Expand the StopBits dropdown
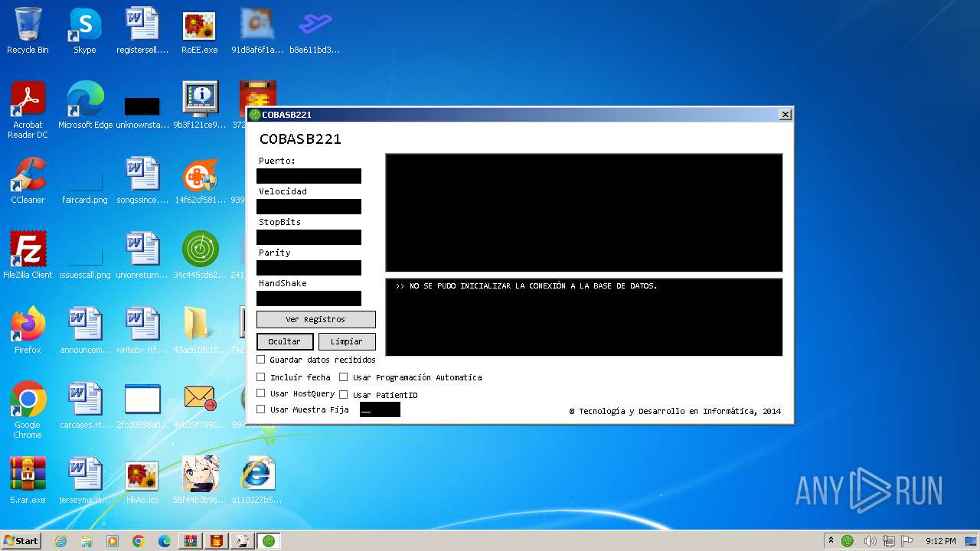This screenshot has height=551, width=980. click(x=309, y=237)
